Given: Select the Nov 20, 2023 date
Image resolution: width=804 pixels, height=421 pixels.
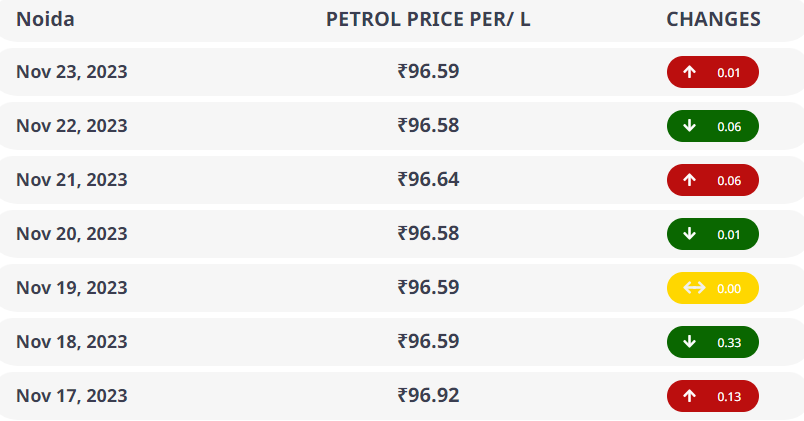Looking at the screenshot, I should point(72,234).
